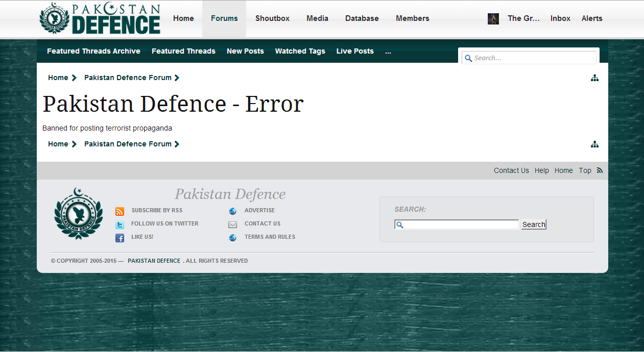Click into the header Search field
This screenshot has height=352, width=644.
point(529,58)
